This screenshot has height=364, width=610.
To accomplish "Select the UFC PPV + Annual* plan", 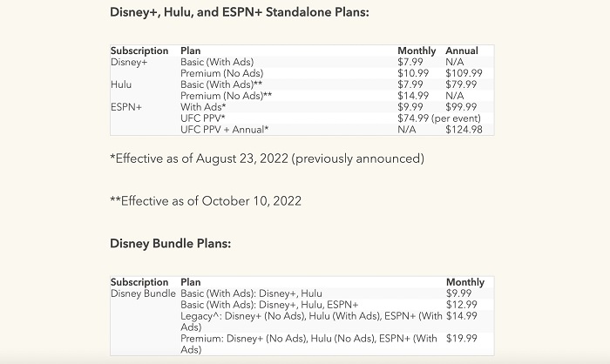I will tap(225, 130).
